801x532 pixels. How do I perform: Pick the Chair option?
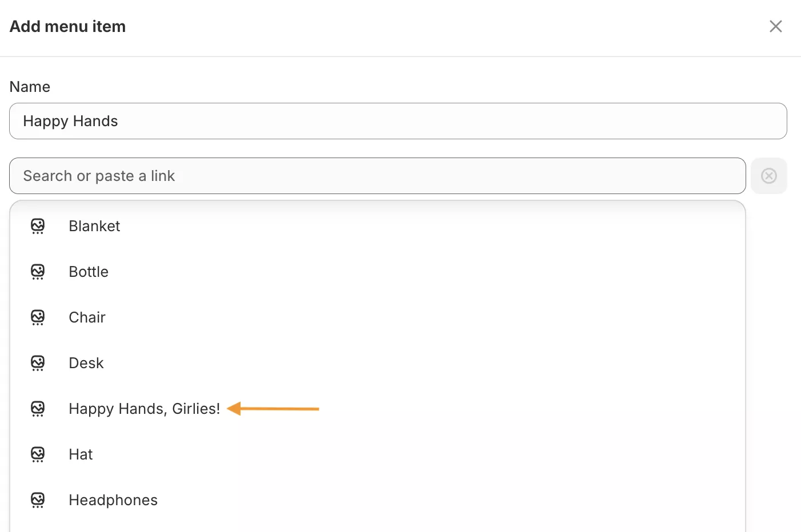[87, 317]
